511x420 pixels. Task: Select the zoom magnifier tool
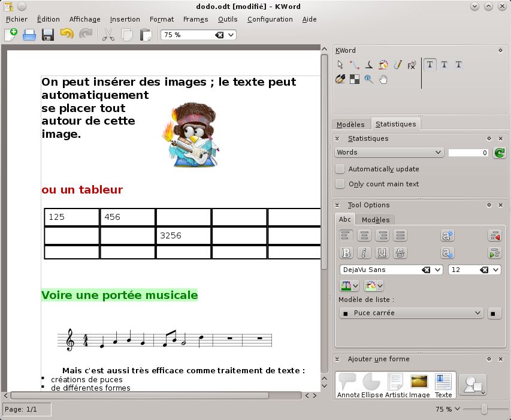[369, 79]
